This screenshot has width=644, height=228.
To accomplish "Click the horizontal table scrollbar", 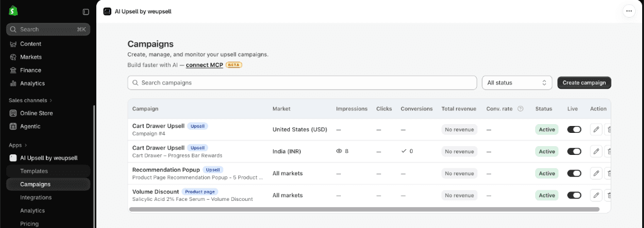I will [364, 210].
